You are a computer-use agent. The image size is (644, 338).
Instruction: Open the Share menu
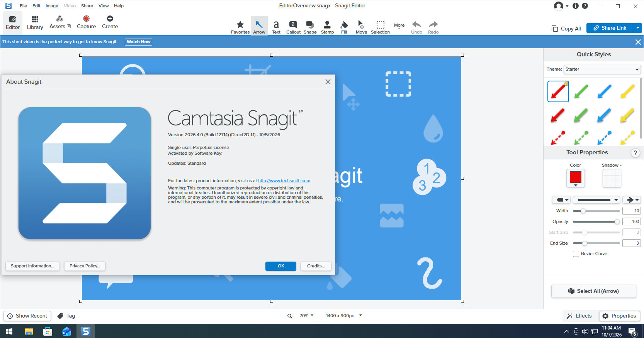pyautogui.click(x=87, y=6)
